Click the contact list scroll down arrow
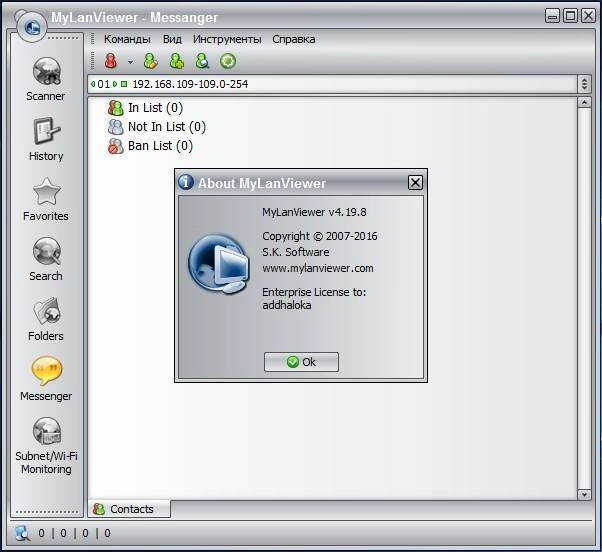 pos(584,494)
